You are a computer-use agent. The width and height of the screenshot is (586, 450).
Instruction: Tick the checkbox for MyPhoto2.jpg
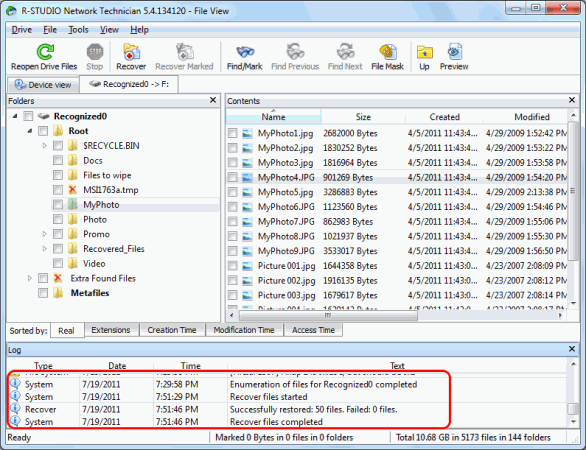coord(232,148)
